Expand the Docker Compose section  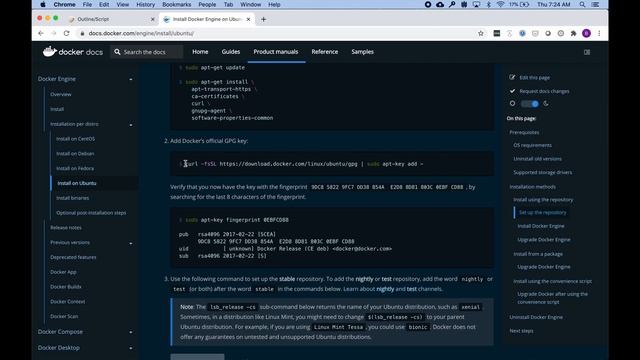(x=131, y=332)
